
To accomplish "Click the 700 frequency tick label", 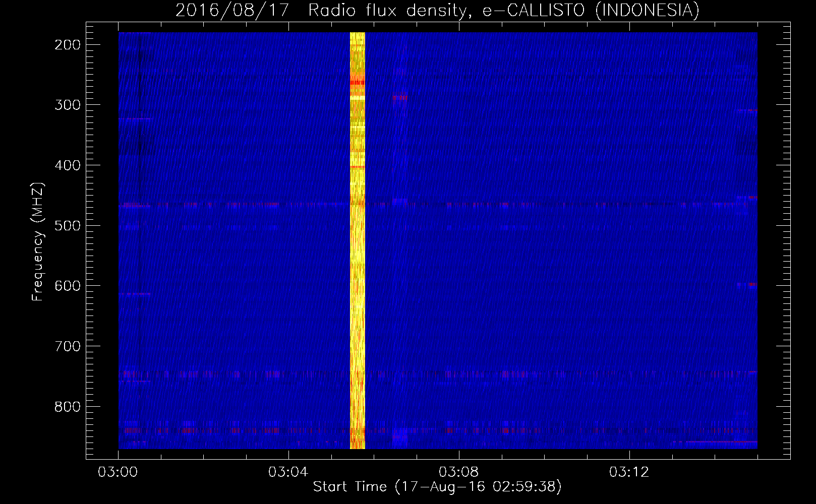I will pos(67,346).
